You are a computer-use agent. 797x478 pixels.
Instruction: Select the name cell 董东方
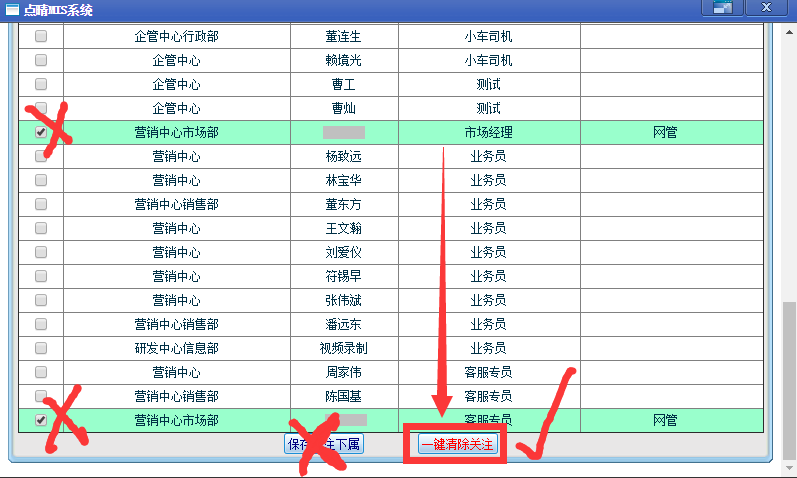(x=344, y=204)
